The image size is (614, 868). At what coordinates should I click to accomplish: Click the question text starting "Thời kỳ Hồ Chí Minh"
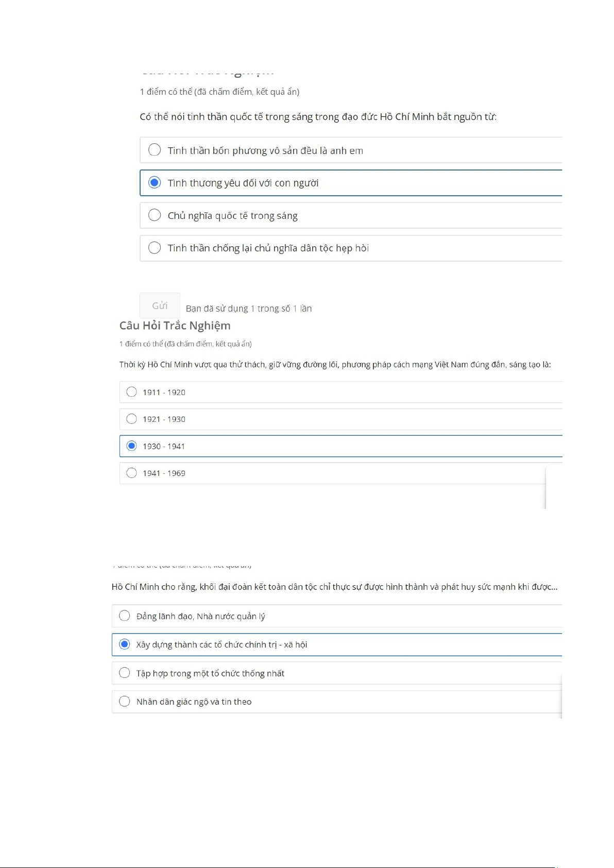click(335, 365)
